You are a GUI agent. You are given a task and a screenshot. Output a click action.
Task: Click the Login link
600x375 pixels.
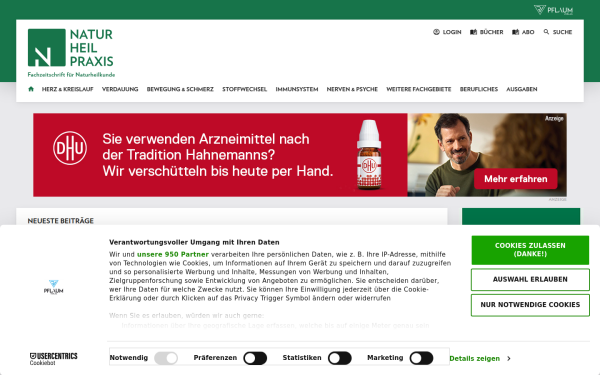point(452,32)
